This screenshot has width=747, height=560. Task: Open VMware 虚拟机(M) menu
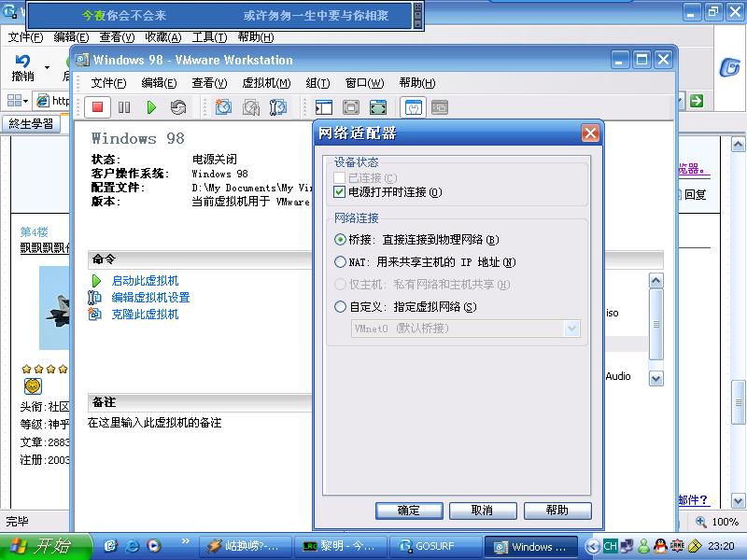266,83
